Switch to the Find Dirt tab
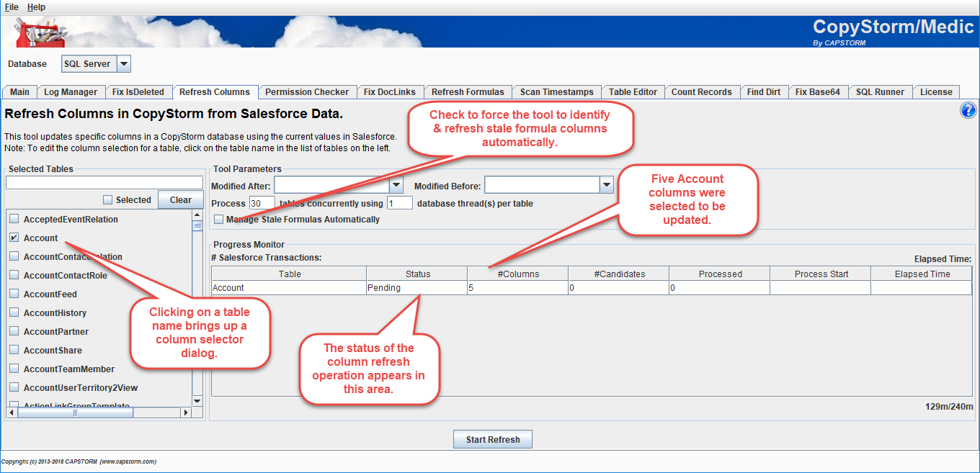The height and width of the screenshot is (473, 980). click(x=764, y=92)
